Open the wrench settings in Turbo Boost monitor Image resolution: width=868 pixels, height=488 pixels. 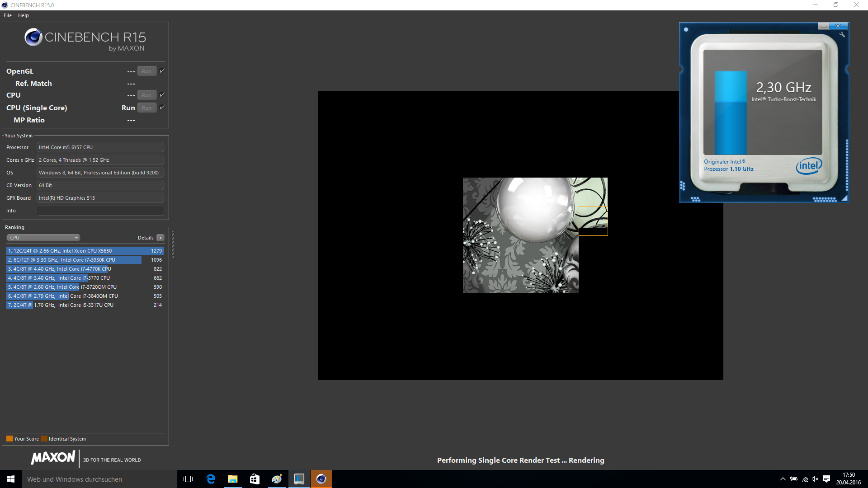pos(842,35)
